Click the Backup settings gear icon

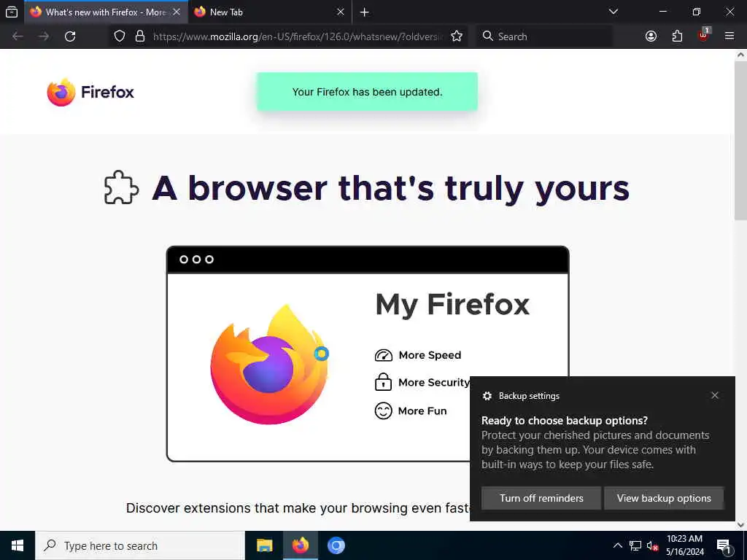pyautogui.click(x=487, y=396)
